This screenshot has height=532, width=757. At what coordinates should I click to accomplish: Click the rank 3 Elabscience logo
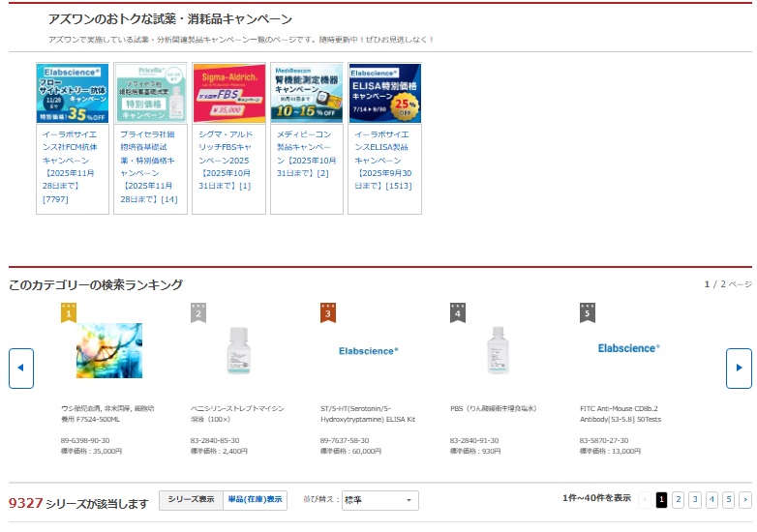coord(368,350)
